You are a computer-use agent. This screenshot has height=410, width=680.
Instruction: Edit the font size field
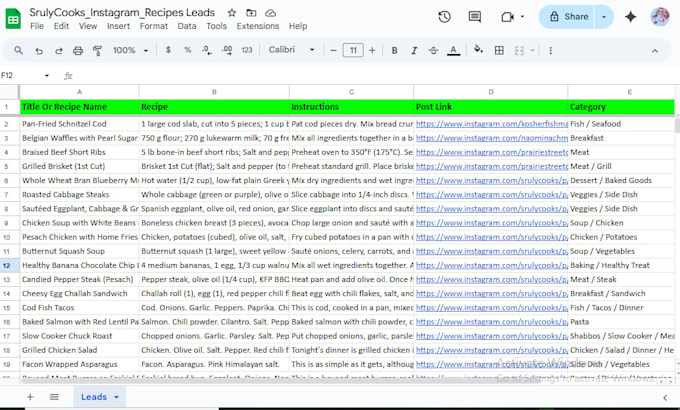click(353, 51)
